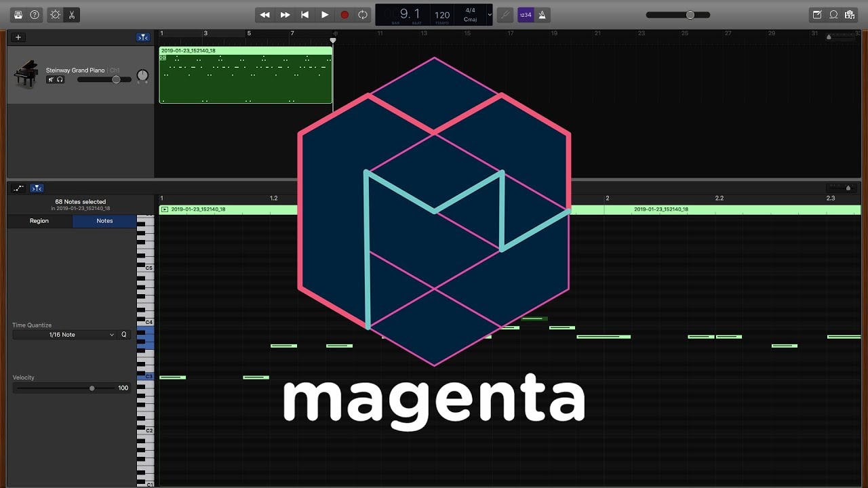Click the "68 Notes selected" label
Screen dimensions: 868x488
[x=80, y=202]
